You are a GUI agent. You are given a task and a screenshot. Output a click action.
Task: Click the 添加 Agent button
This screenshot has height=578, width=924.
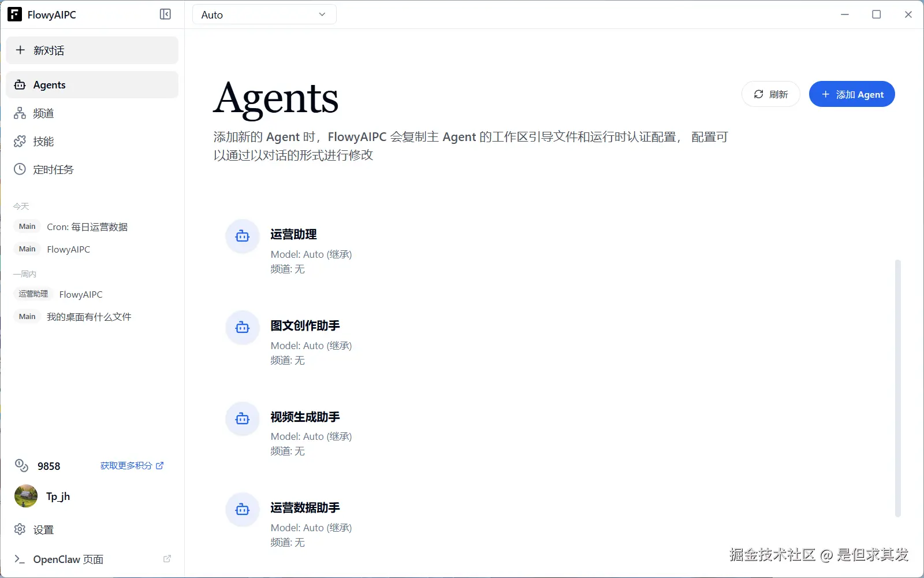click(851, 94)
